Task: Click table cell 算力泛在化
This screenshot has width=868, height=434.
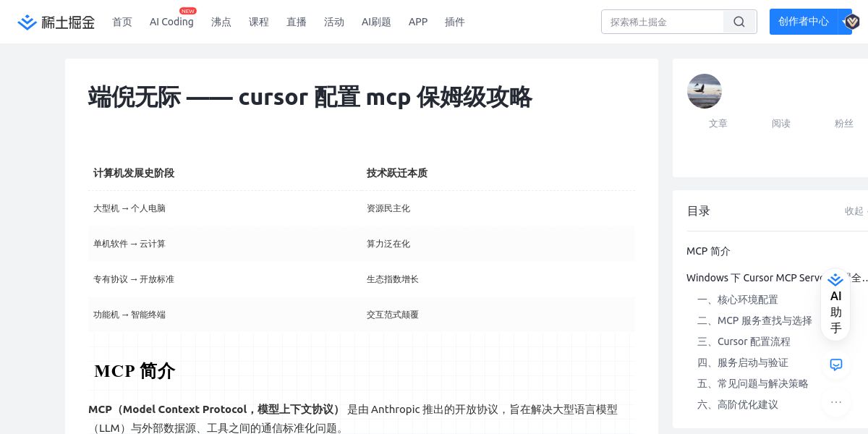Action: 388,244
